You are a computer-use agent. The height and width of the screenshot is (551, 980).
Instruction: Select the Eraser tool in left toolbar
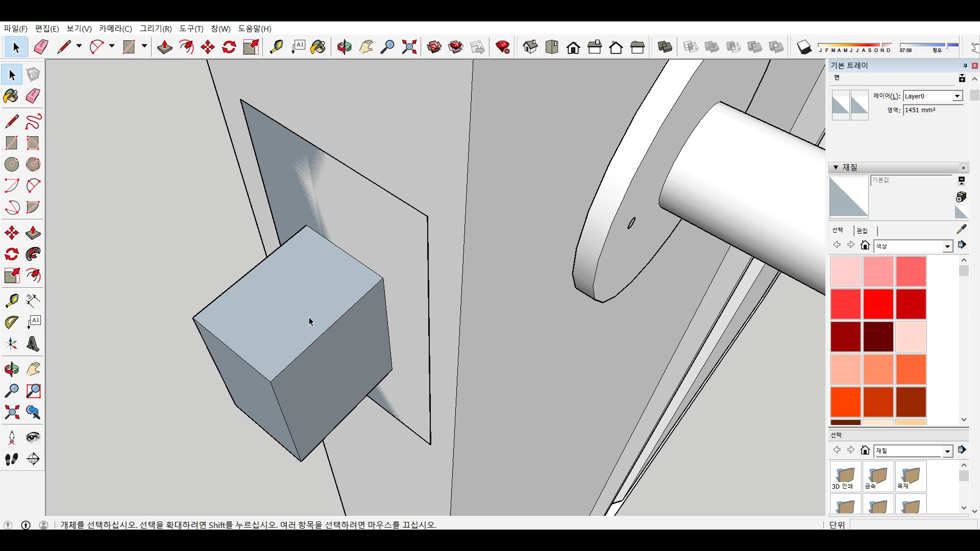pyautogui.click(x=33, y=96)
